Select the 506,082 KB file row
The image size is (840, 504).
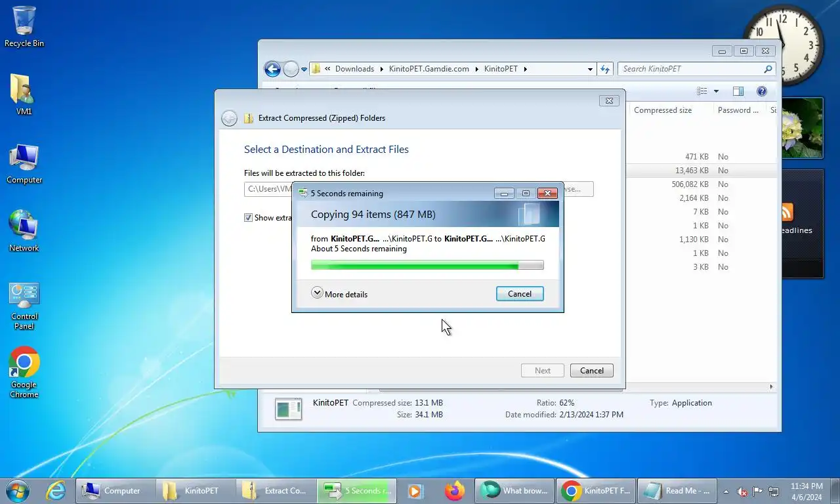tap(702, 184)
